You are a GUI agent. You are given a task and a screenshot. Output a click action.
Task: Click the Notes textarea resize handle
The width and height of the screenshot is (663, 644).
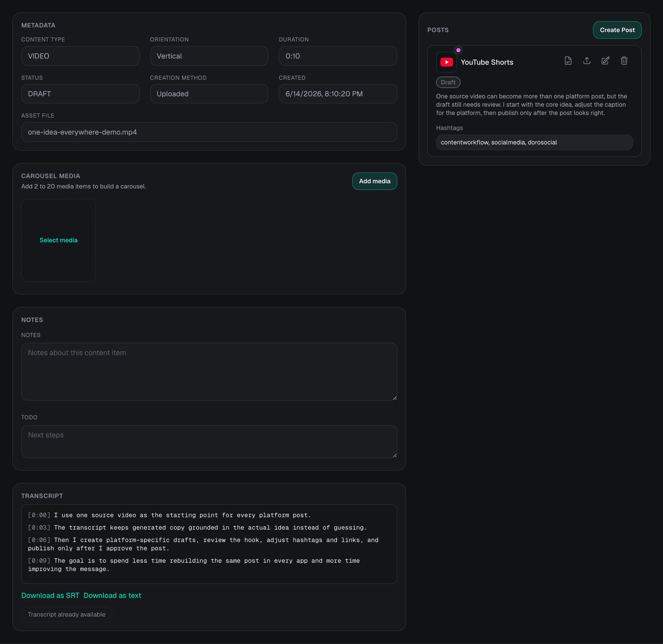(x=395, y=398)
